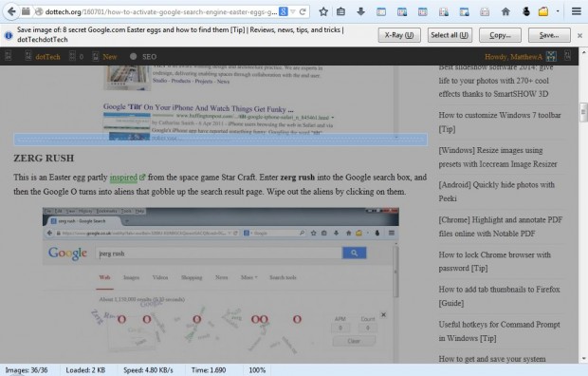Click the Save... button
Viewport: 588px width, 376px height.
[x=549, y=35]
